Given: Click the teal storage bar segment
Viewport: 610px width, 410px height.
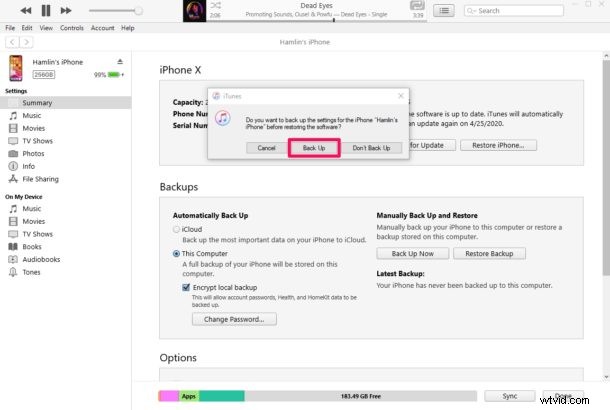Looking at the screenshot, I should [x=222, y=396].
